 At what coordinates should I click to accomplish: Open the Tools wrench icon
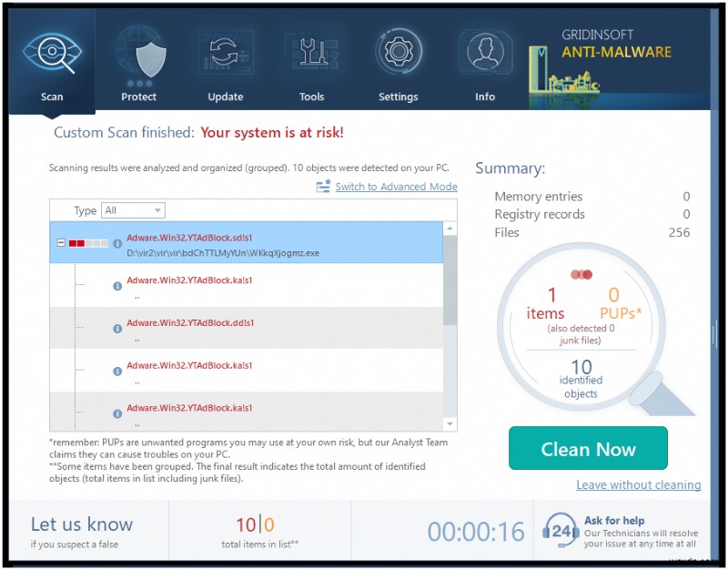(x=311, y=56)
